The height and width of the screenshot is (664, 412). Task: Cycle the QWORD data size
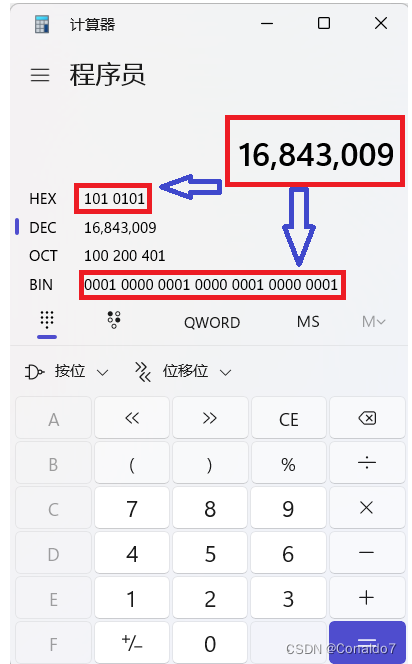click(212, 323)
